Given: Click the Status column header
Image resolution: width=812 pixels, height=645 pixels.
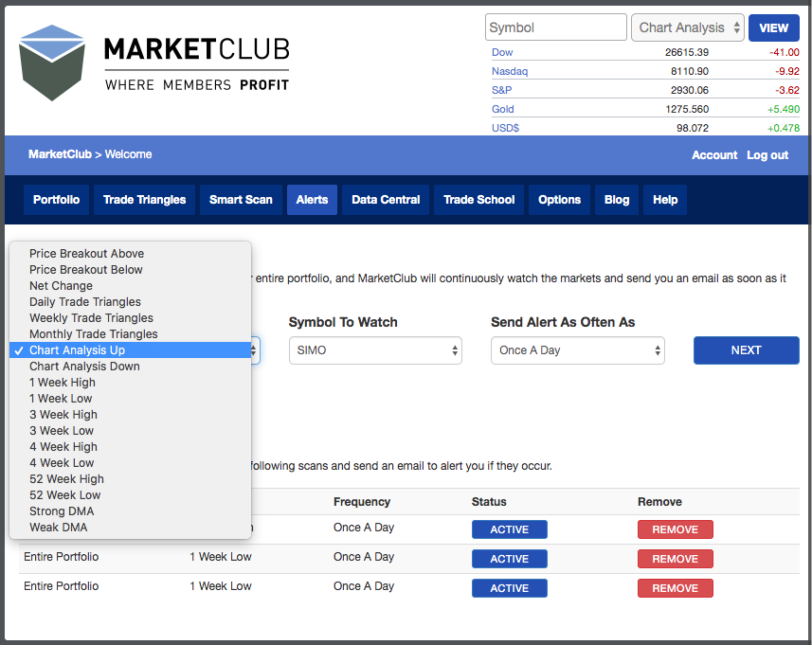Looking at the screenshot, I should [x=489, y=502].
